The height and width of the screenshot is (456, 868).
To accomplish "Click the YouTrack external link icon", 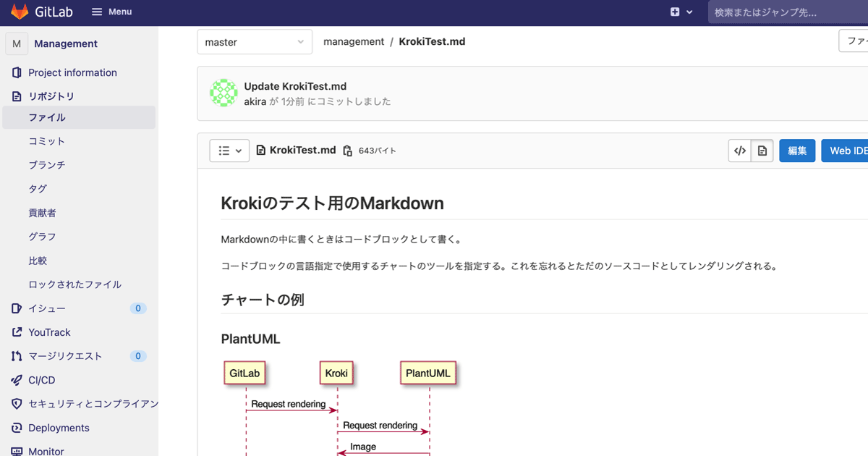I will [x=17, y=332].
